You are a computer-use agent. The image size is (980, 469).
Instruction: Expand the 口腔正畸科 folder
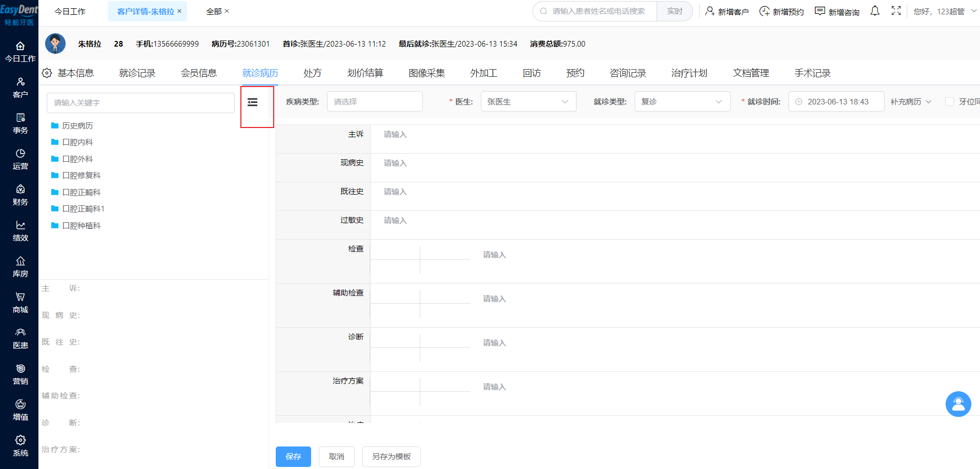point(76,192)
